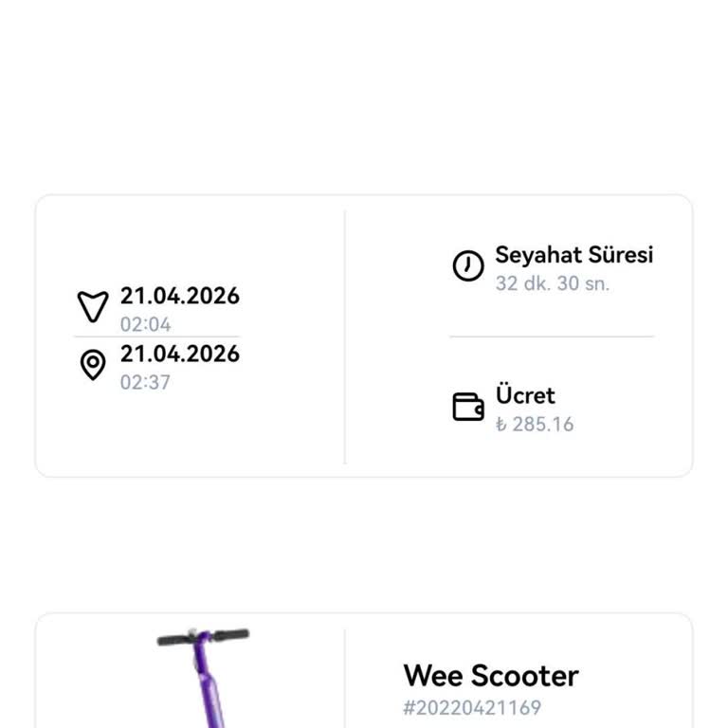Click the Seyahat Süresi label
This screenshot has width=728, height=728.
pyautogui.click(x=573, y=255)
